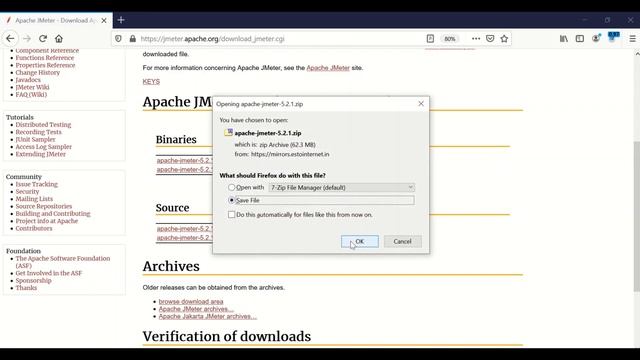Screen dimensions: 640x360
Task: Open a new tab with plus button
Action: tap(121, 20)
